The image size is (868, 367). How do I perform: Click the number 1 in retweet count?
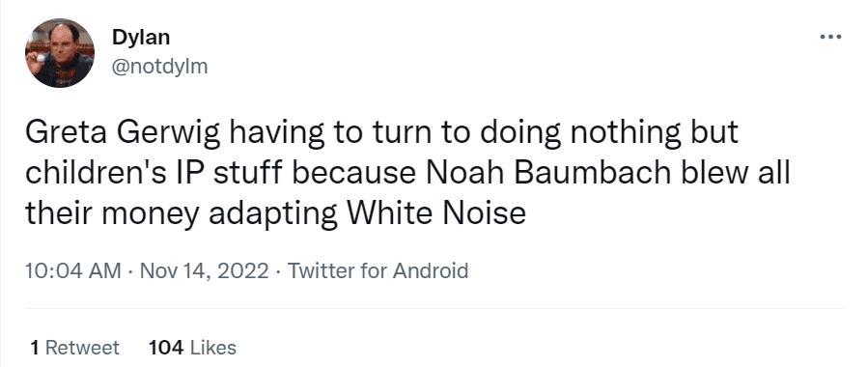click(35, 348)
